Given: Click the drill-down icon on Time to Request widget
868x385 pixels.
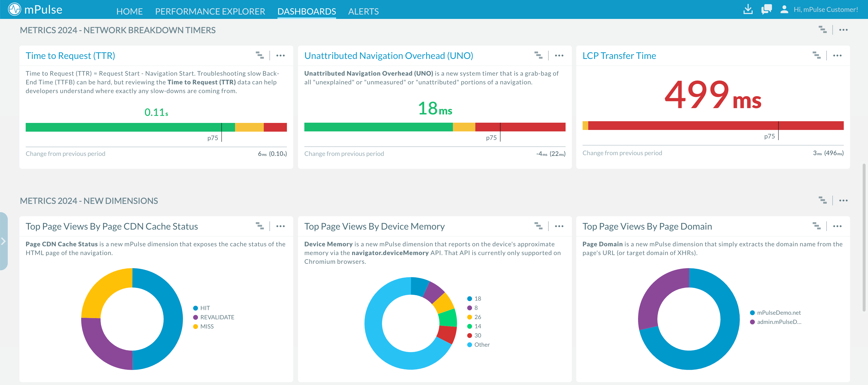Looking at the screenshot, I should coord(260,55).
